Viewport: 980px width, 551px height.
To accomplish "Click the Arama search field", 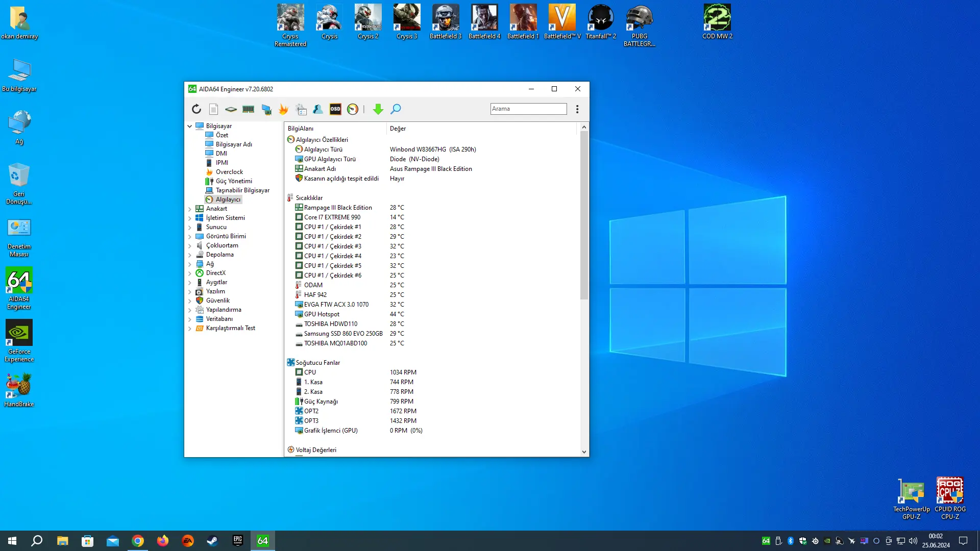I will pyautogui.click(x=528, y=109).
